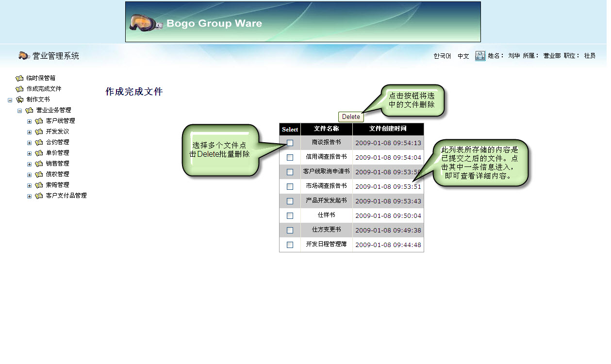Check the box for 商谈报告书

(x=290, y=143)
